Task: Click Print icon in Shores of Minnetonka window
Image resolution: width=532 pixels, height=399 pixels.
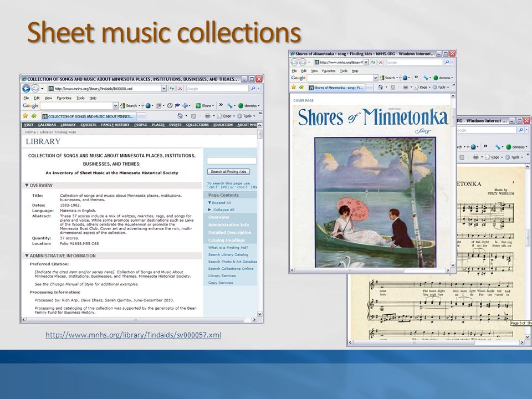Action: coord(406,87)
